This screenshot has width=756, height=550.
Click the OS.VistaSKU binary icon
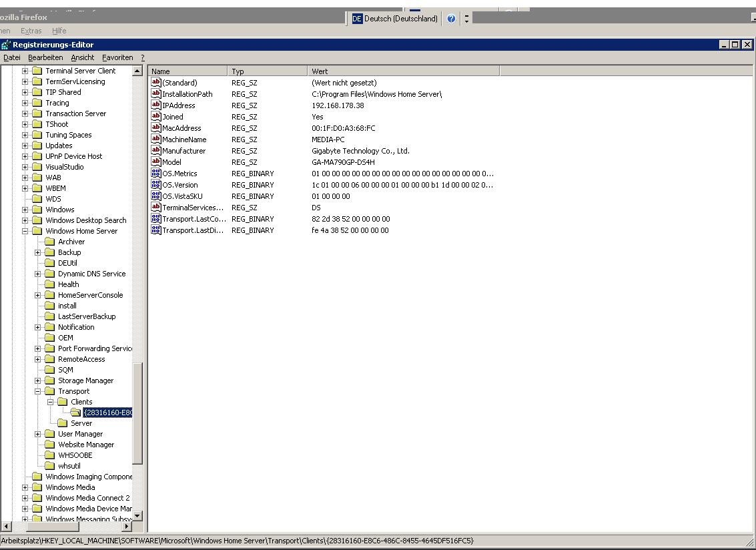155,196
